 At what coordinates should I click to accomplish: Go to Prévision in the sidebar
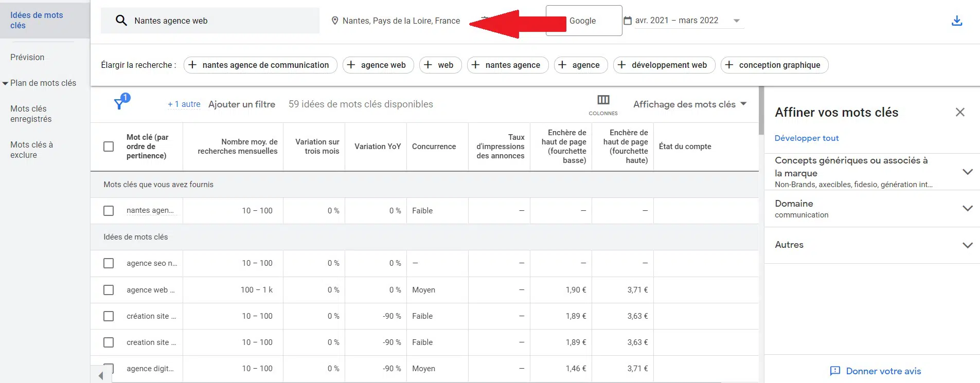27,57
